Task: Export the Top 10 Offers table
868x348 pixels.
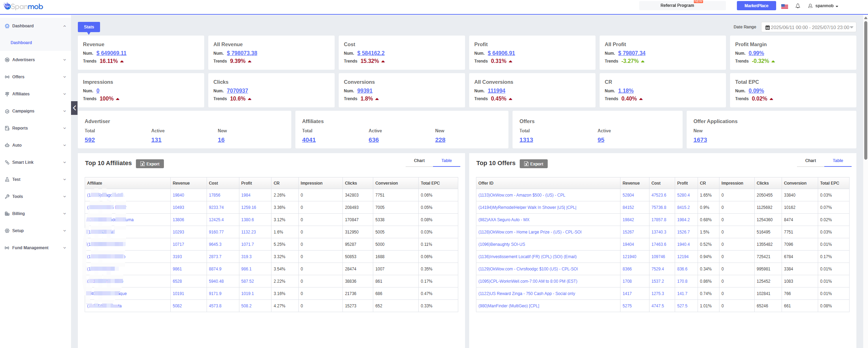Action: point(533,164)
